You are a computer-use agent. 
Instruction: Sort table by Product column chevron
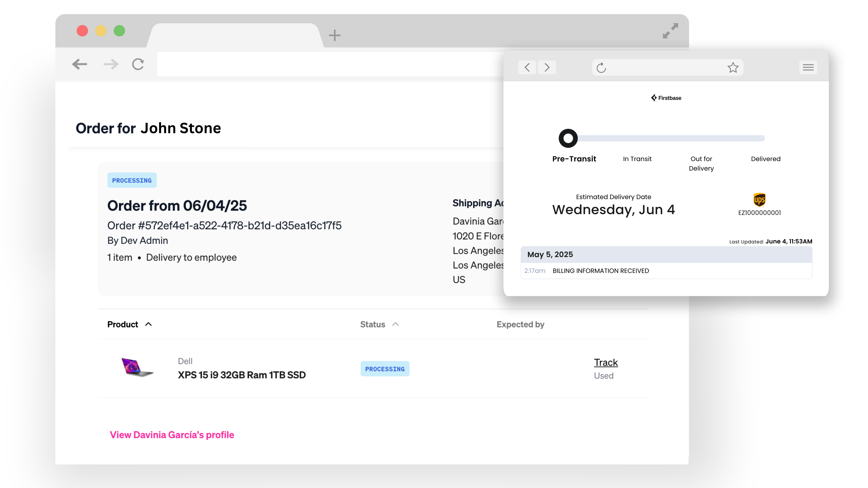click(148, 324)
